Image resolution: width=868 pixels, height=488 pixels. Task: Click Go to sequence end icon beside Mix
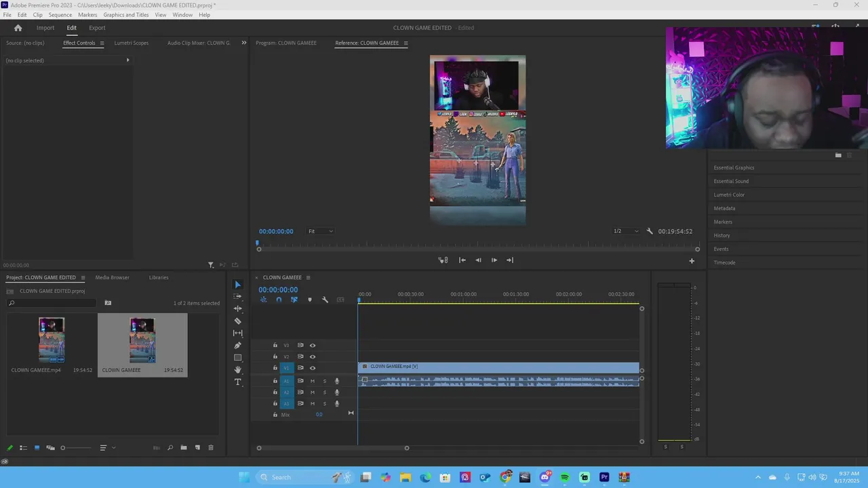(x=351, y=413)
